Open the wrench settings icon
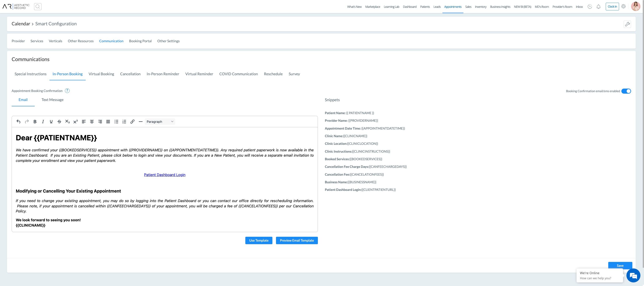The width and height of the screenshot is (644, 286). tap(627, 24)
